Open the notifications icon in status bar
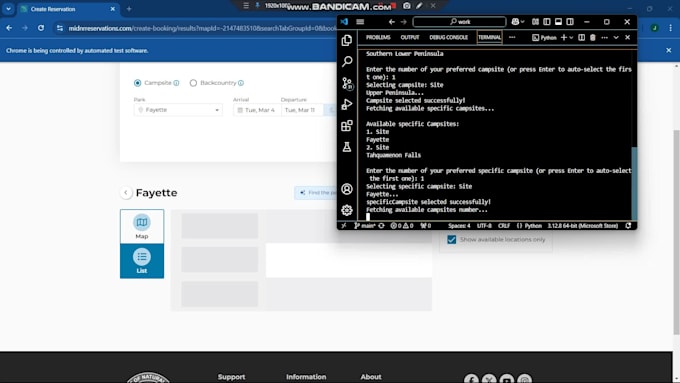The width and height of the screenshot is (680, 383). pyautogui.click(x=628, y=226)
